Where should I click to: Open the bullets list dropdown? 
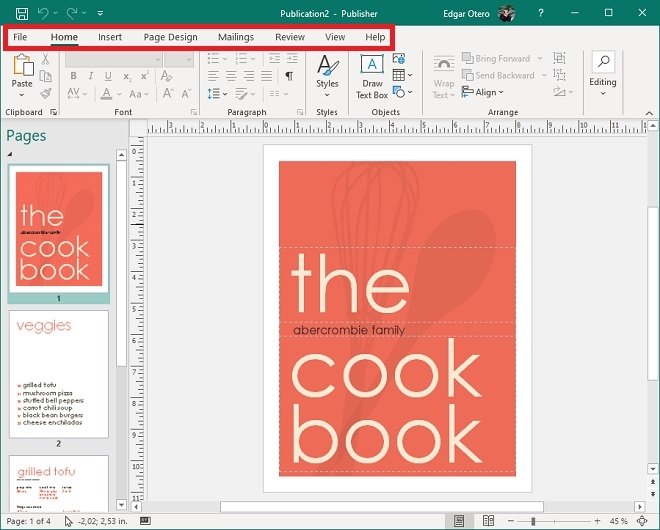click(217, 59)
